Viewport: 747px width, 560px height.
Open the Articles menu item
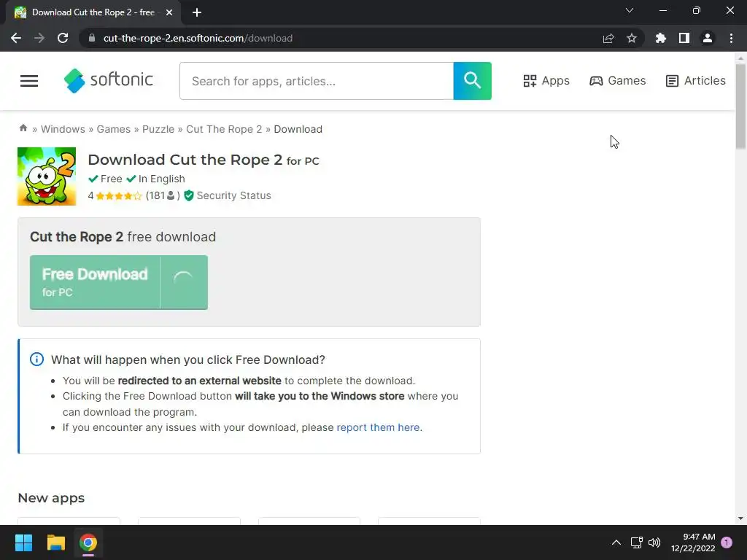(695, 81)
